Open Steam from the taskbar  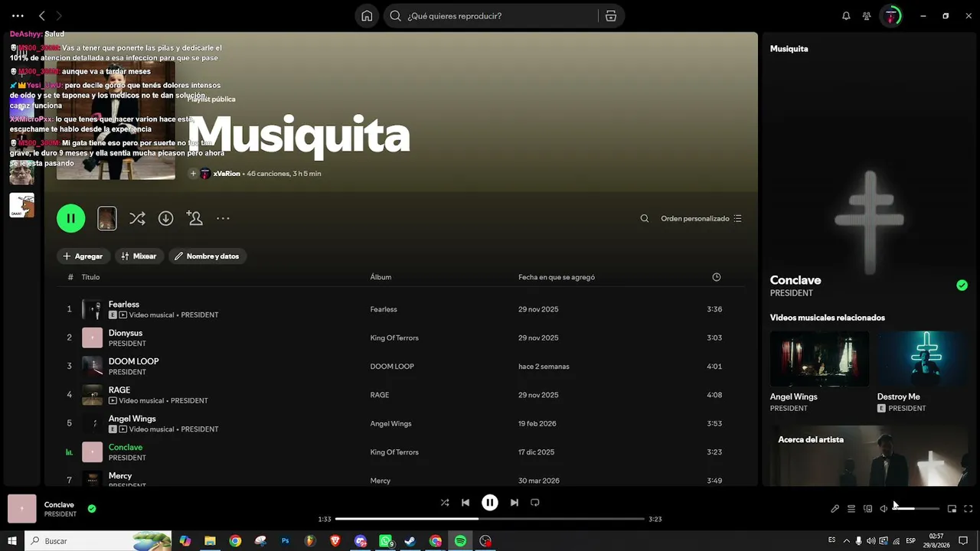(410, 541)
